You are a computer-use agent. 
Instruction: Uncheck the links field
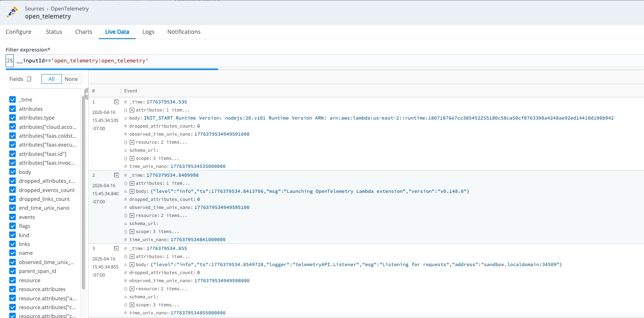[x=12, y=244]
